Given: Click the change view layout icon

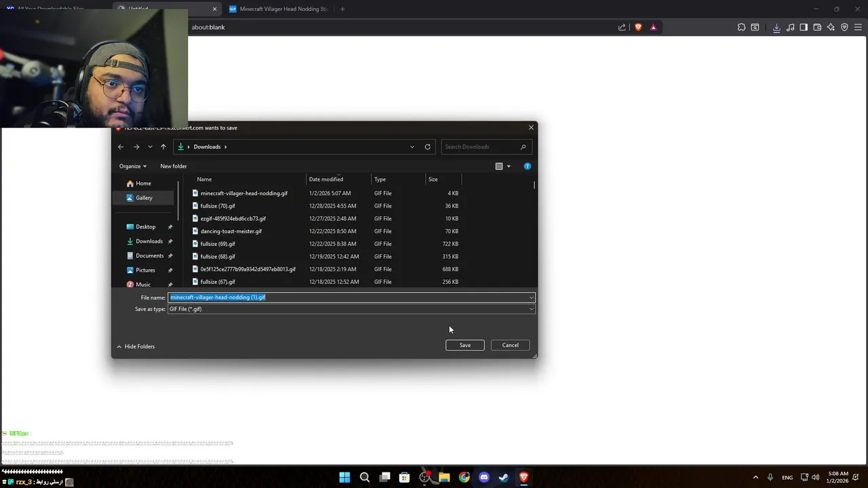Looking at the screenshot, I should pos(499,166).
